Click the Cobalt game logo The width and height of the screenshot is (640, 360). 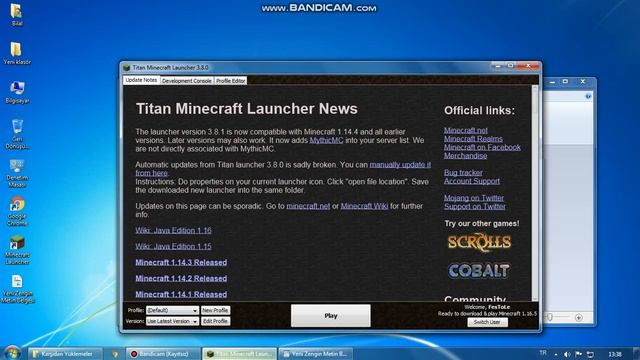(479, 271)
